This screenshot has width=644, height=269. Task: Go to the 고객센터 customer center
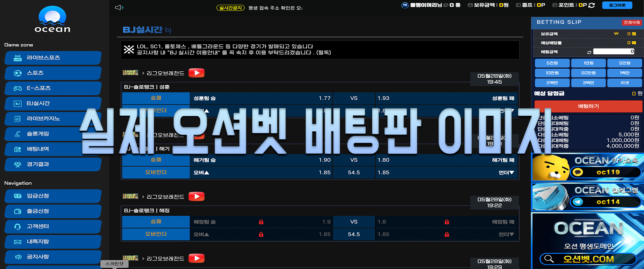pyautogui.click(x=53, y=226)
